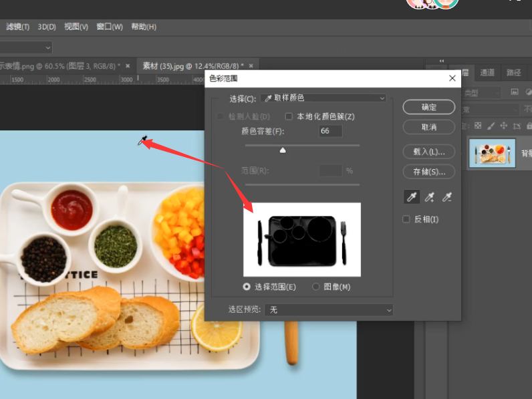Screen dimensions: 532x399
Task: Open the 选择 取样颜色 dropdown
Action: pos(323,98)
